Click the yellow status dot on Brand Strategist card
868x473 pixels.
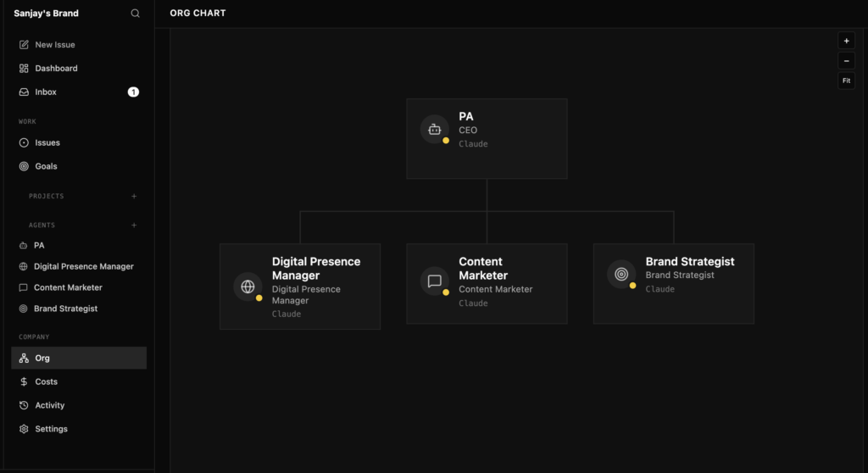point(632,286)
